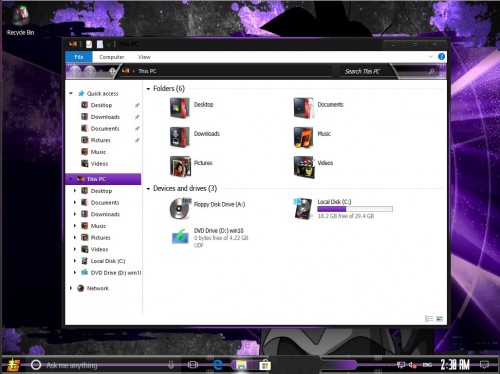This screenshot has height=374, width=500.
Task: Open the Downloads folder in main pane
Action: (180, 137)
